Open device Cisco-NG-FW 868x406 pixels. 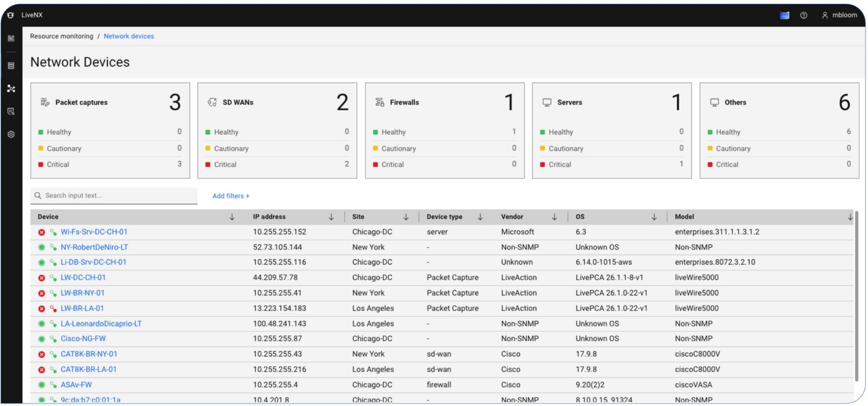pos(83,339)
